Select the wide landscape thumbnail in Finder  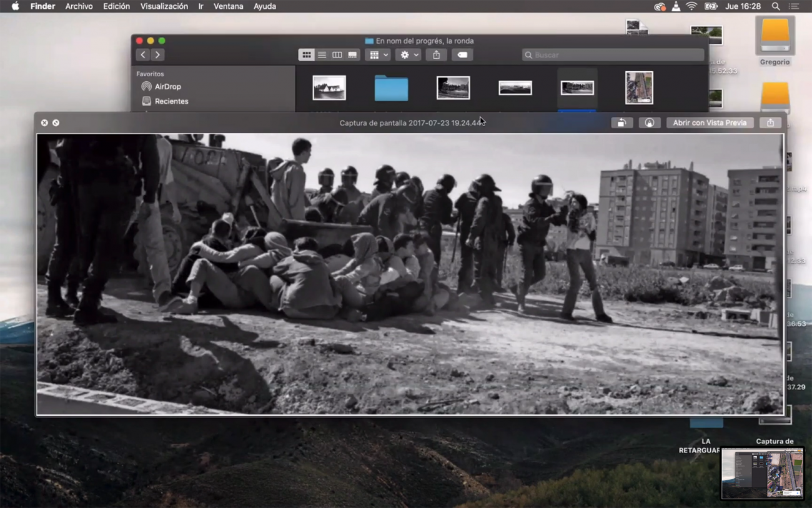[x=515, y=88]
